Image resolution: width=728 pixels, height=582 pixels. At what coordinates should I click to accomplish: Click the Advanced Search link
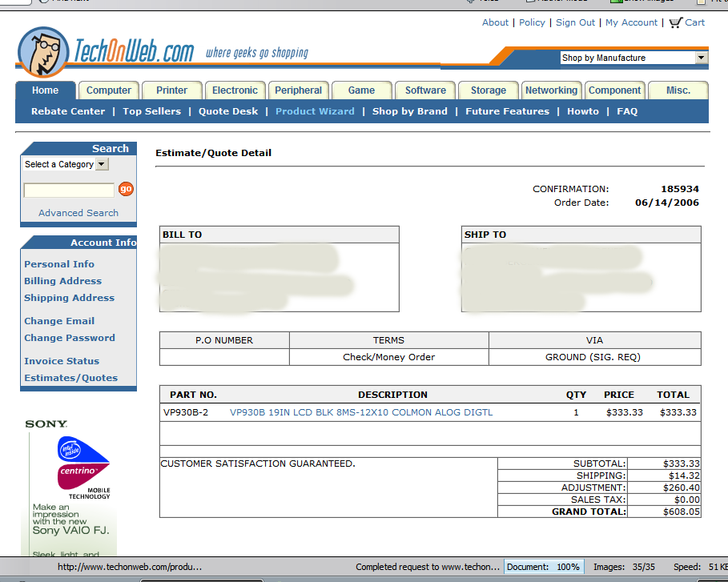point(78,213)
